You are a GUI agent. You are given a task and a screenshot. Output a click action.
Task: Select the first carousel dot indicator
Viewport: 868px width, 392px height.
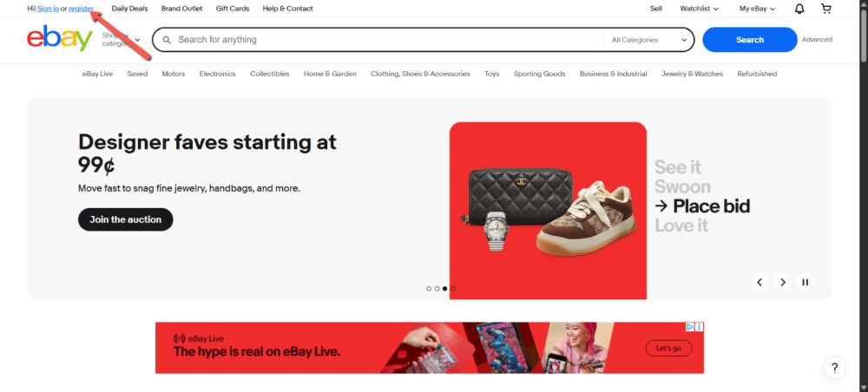pos(429,289)
